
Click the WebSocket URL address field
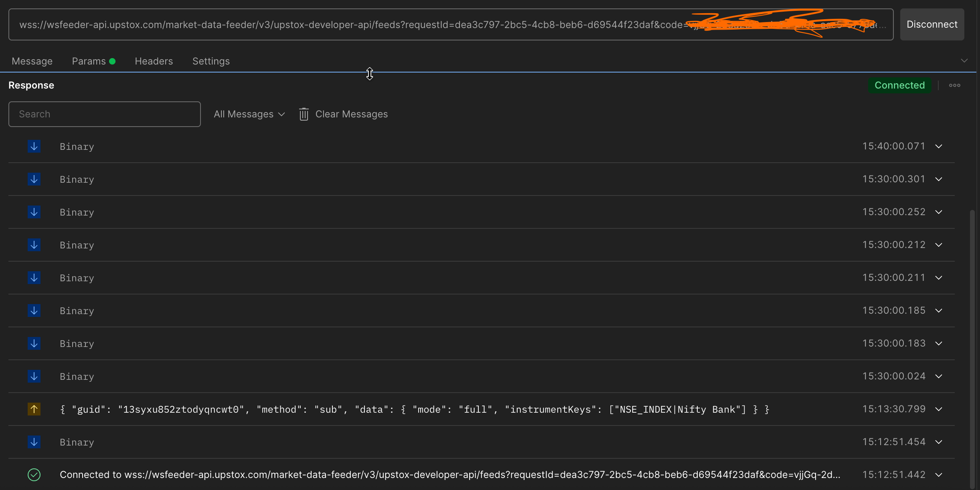pos(349,25)
